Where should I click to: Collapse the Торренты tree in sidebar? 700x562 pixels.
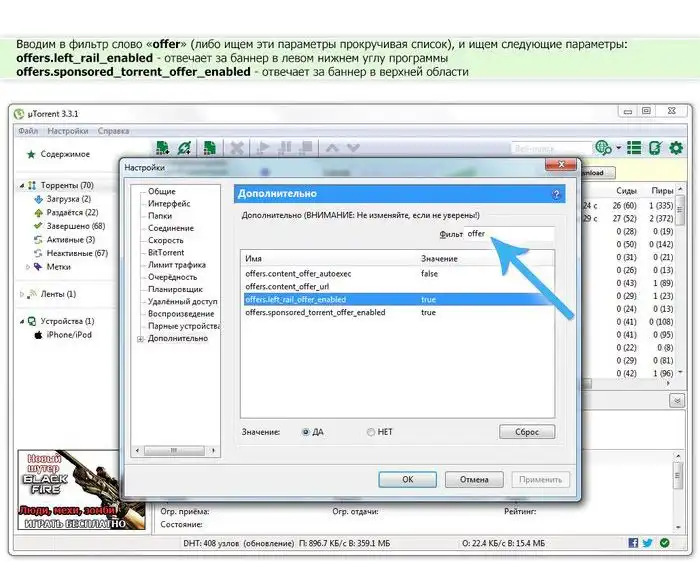[x=23, y=185]
